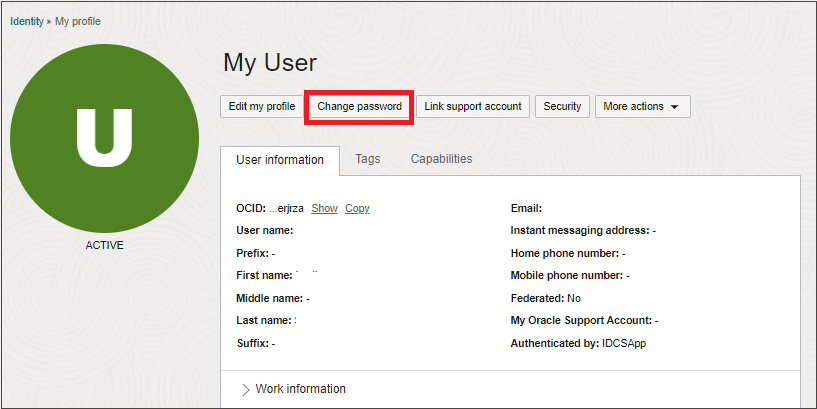Switch to the Tags tab
This screenshot has width=817, height=409.
367,159
